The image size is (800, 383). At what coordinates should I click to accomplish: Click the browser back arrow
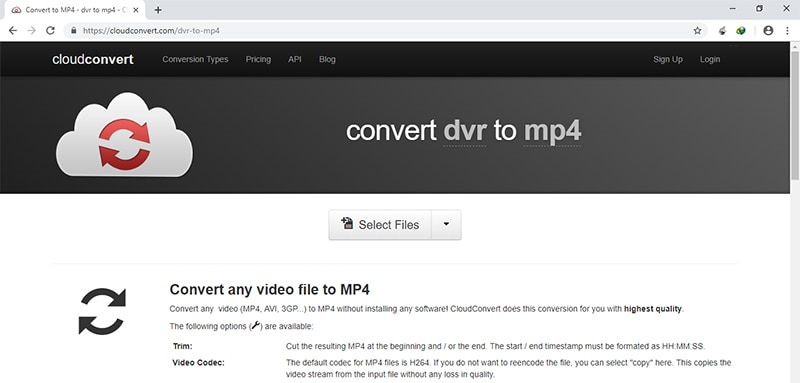pyautogui.click(x=13, y=31)
